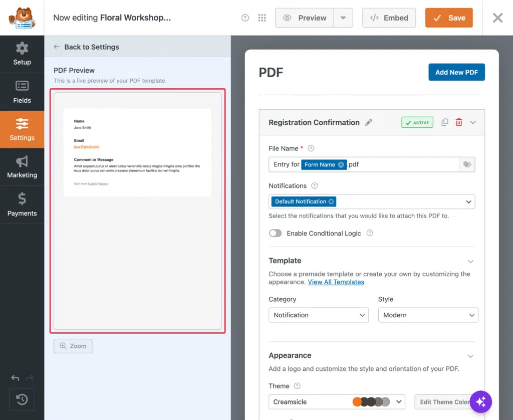Screen dimensions: 513x420
Task: Click the undo arrow icon
Action: pyautogui.click(x=15, y=378)
